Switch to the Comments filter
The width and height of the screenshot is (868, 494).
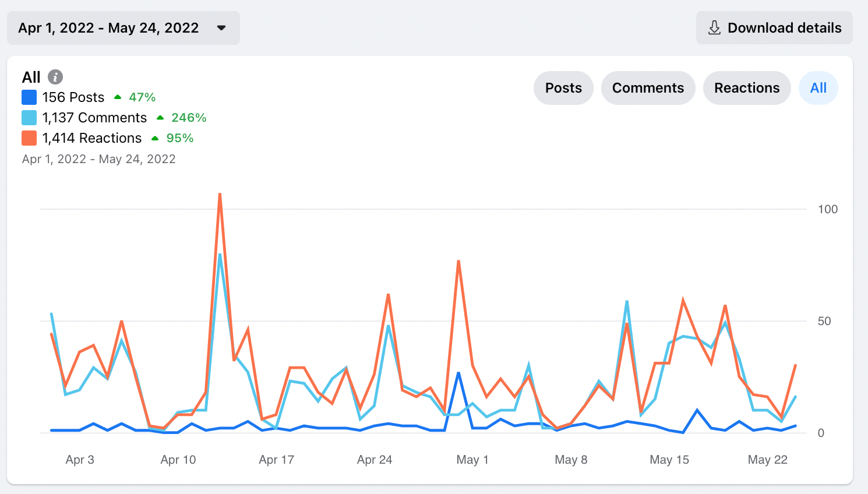tap(648, 88)
